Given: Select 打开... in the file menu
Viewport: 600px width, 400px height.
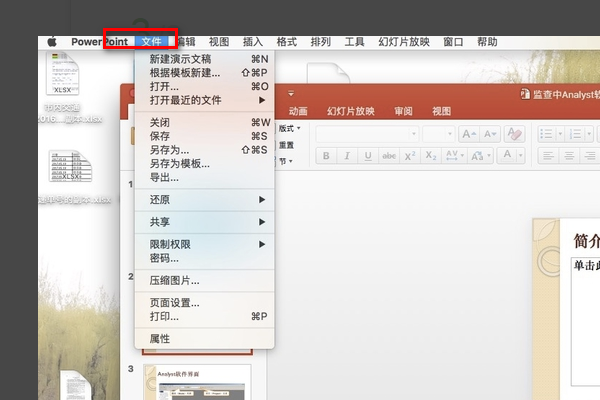Looking at the screenshot, I should point(205,87).
